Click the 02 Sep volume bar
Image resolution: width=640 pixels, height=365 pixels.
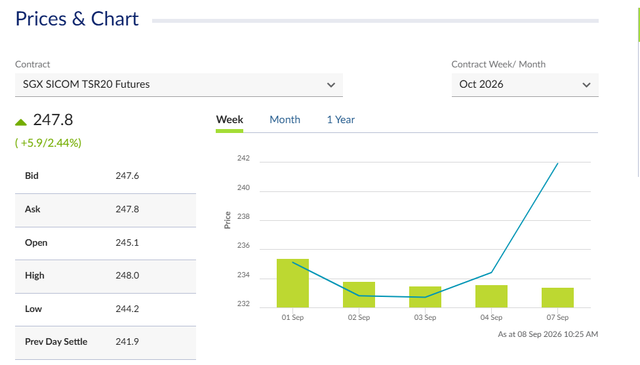(x=359, y=294)
